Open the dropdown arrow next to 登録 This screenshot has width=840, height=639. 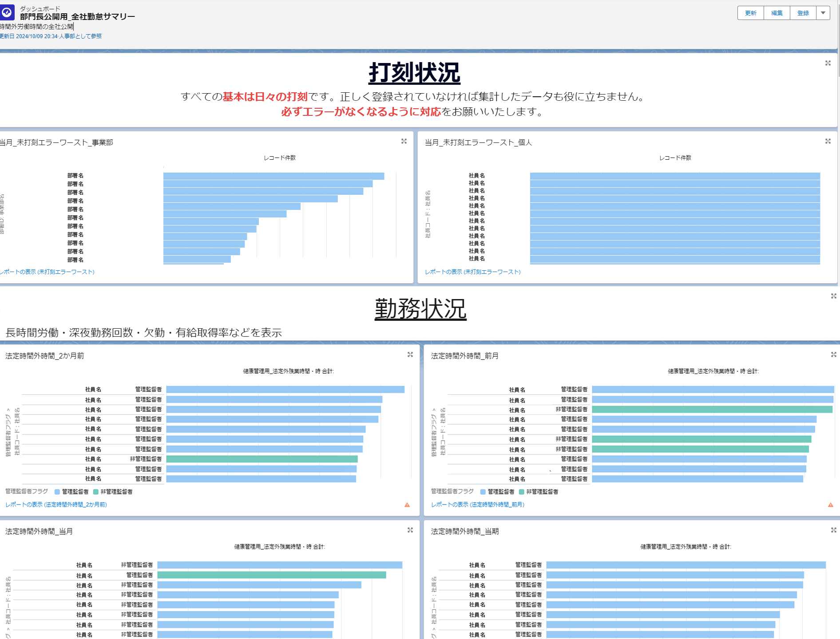pyautogui.click(x=824, y=13)
